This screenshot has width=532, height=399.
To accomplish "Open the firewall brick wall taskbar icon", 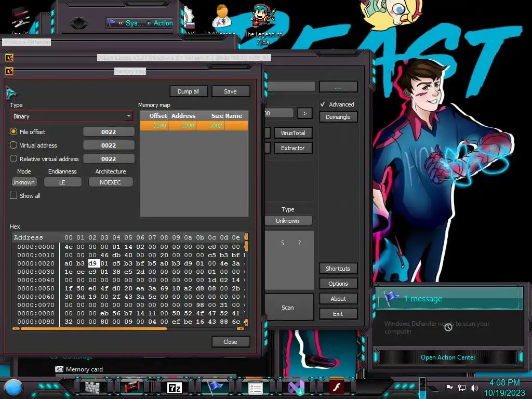I will 92,387.
